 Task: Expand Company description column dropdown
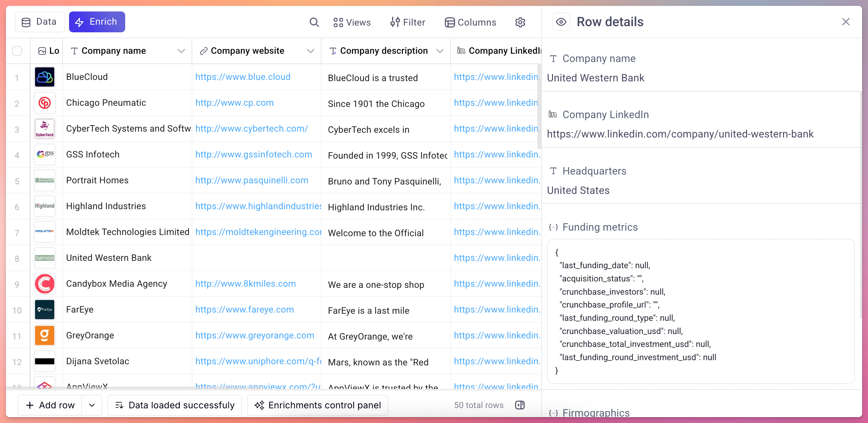point(440,51)
